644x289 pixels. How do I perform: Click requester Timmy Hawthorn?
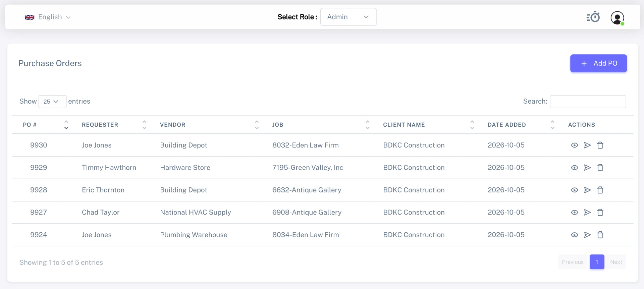[109, 168]
